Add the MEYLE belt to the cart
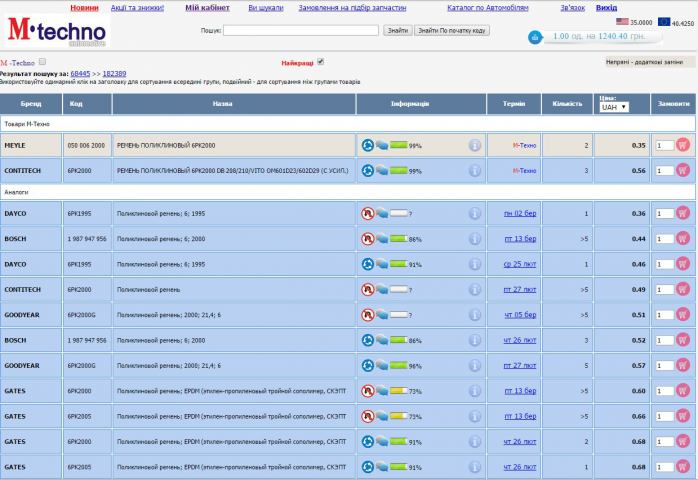 click(x=682, y=145)
